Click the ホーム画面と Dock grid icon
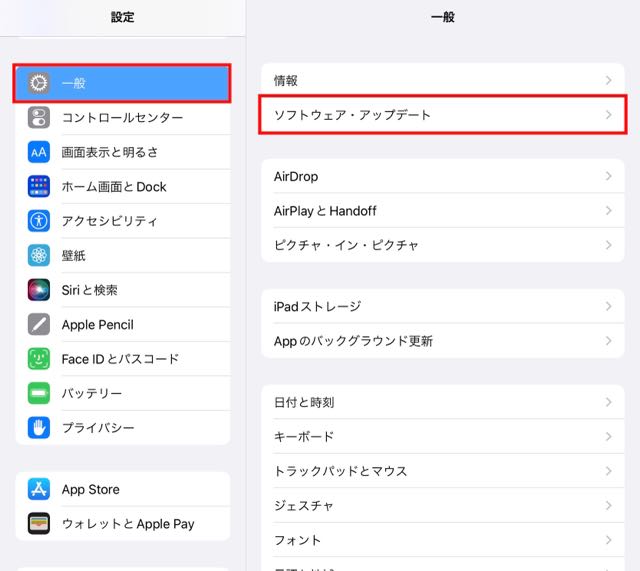 tap(39, 187)
